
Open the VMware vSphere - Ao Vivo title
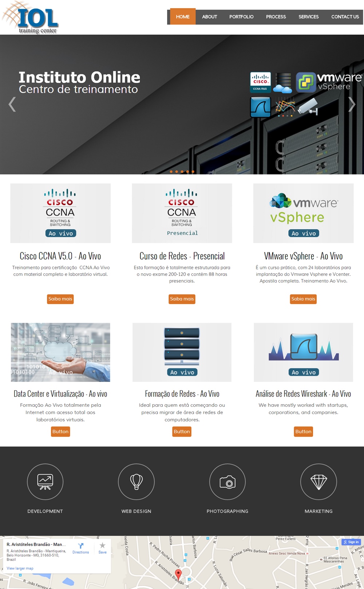303,256
